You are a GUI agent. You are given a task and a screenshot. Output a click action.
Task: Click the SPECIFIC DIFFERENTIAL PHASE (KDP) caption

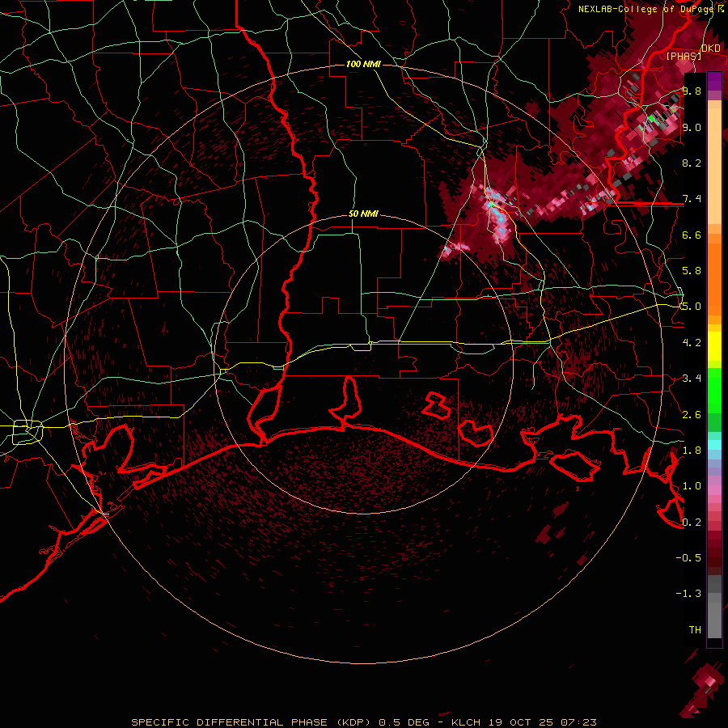coord(251,722)
